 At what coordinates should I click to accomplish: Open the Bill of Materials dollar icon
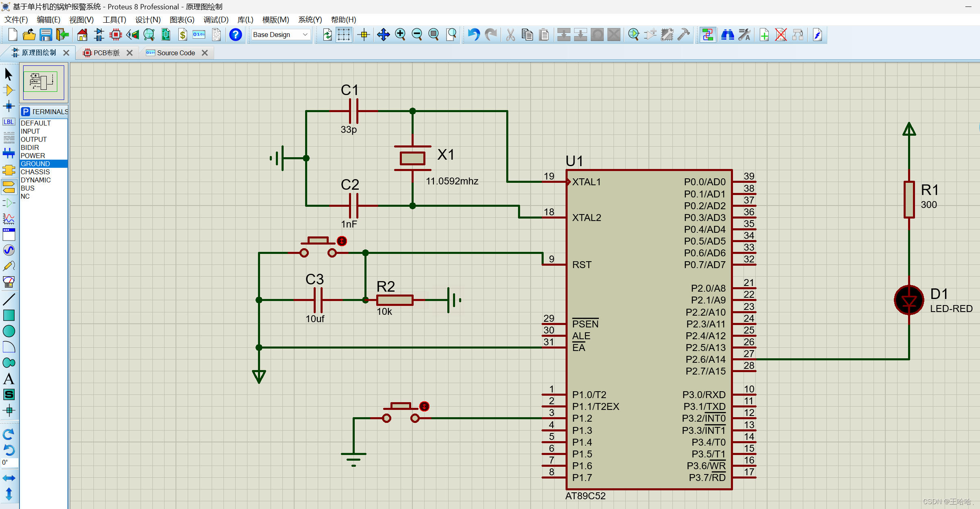click(x=183, y=35)
